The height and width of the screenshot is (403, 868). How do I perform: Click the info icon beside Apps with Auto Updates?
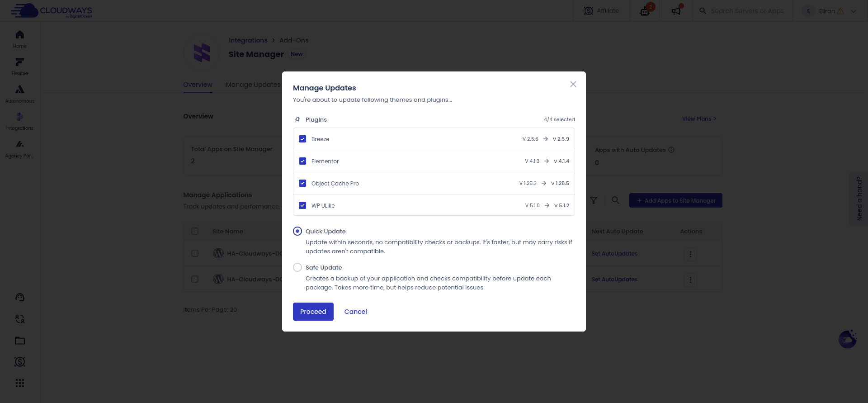[671, 150]
